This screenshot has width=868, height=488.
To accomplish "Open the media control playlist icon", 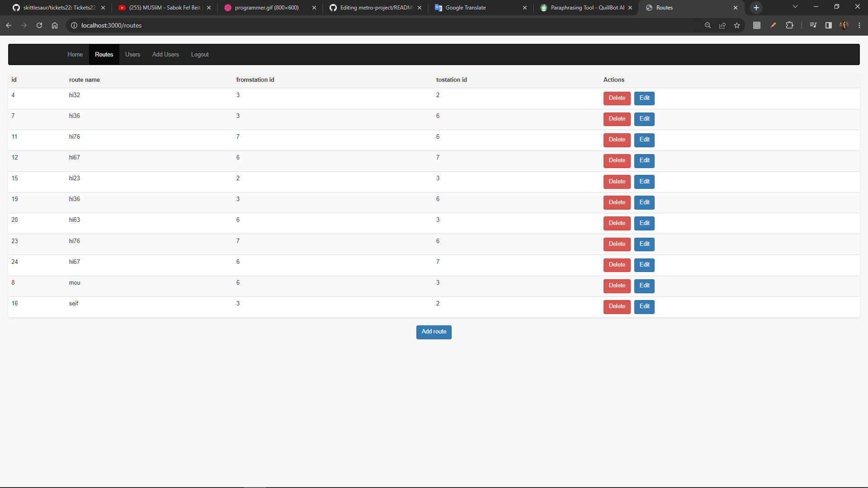I will [813, 25].
